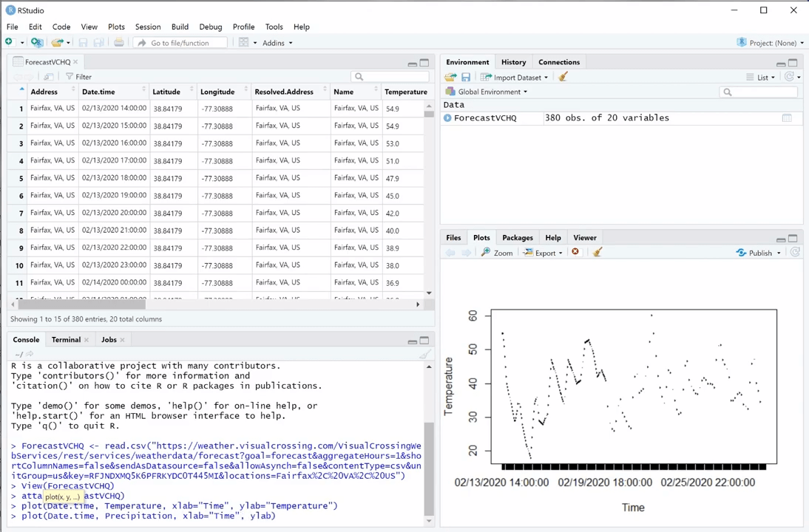Open the print icon in the main toolbar
The image size is (809, 532).
coord(118,43)
